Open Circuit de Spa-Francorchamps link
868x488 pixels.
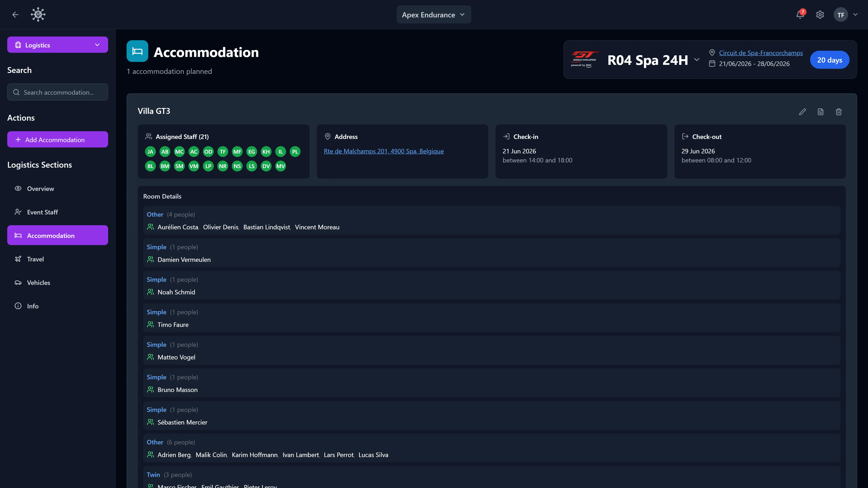point(760,53)
